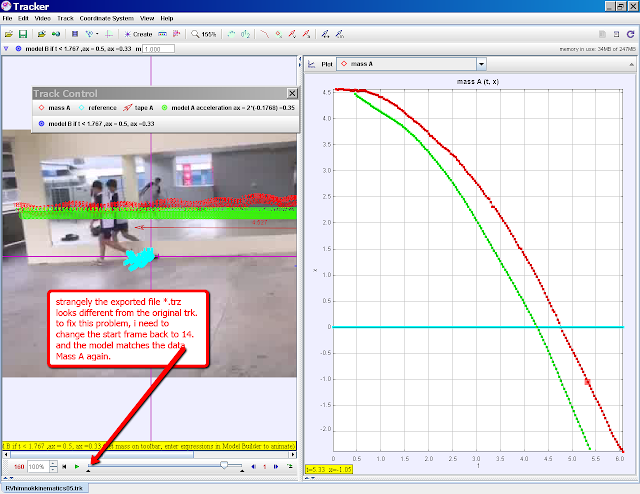Click the purple refresh icon

(x=631, y=34)
